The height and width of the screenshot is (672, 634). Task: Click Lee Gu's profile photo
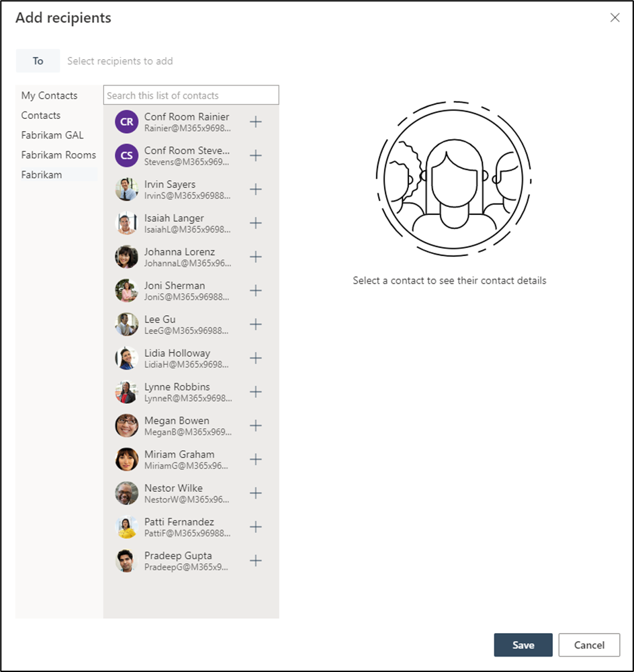tap(126, 325)
